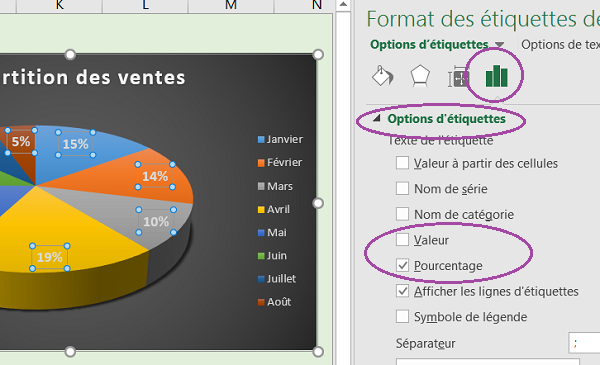600x365 pixels.
Task: Select the 14% data label
Action: (x=155, y=176)
